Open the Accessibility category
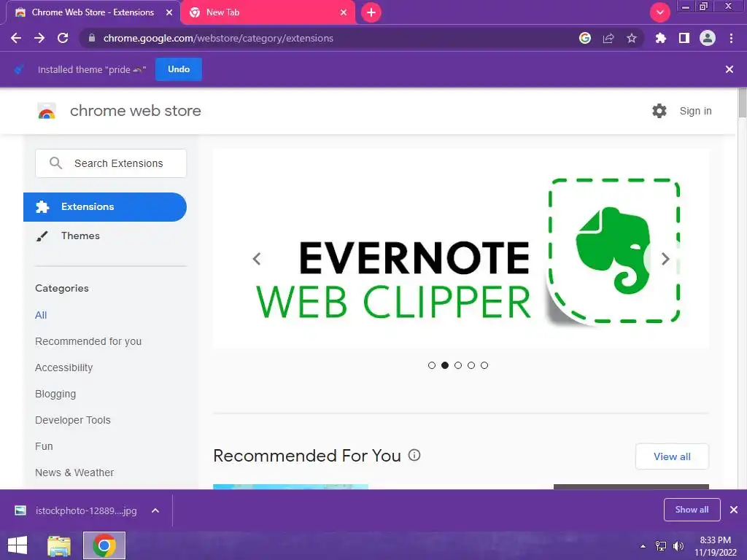The width and height of the screenshot is (747, 560). pyautogui.click(x=64, y=367)
